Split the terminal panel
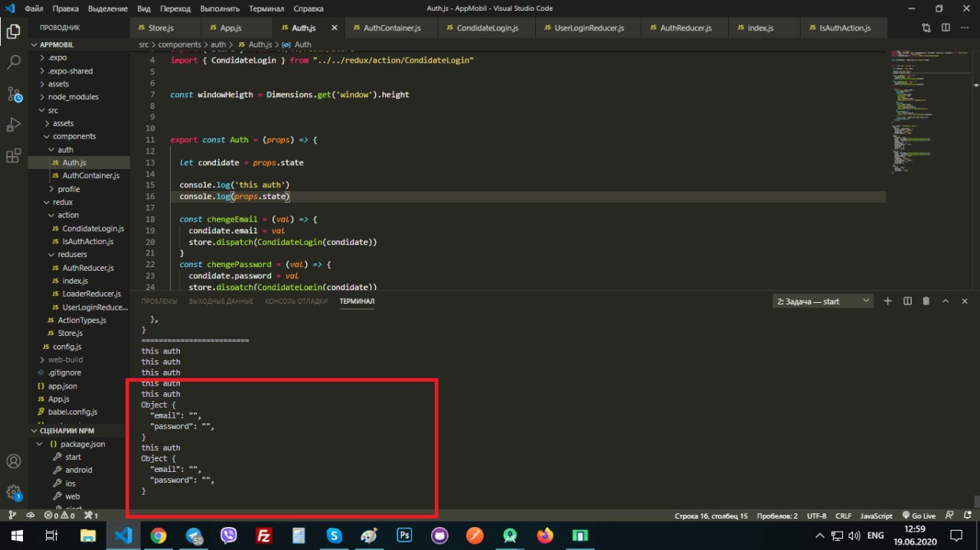 (907, 301)
